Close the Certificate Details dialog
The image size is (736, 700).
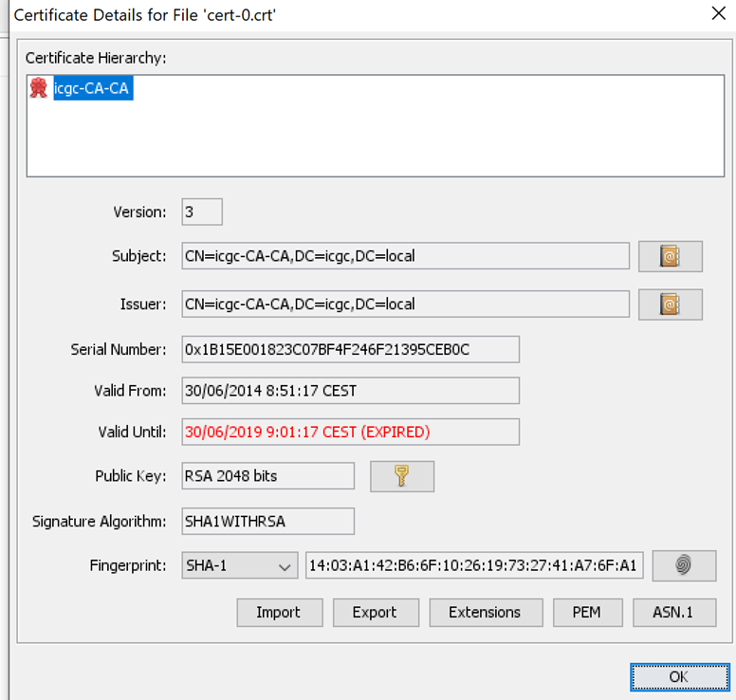(x=719, y=13)
